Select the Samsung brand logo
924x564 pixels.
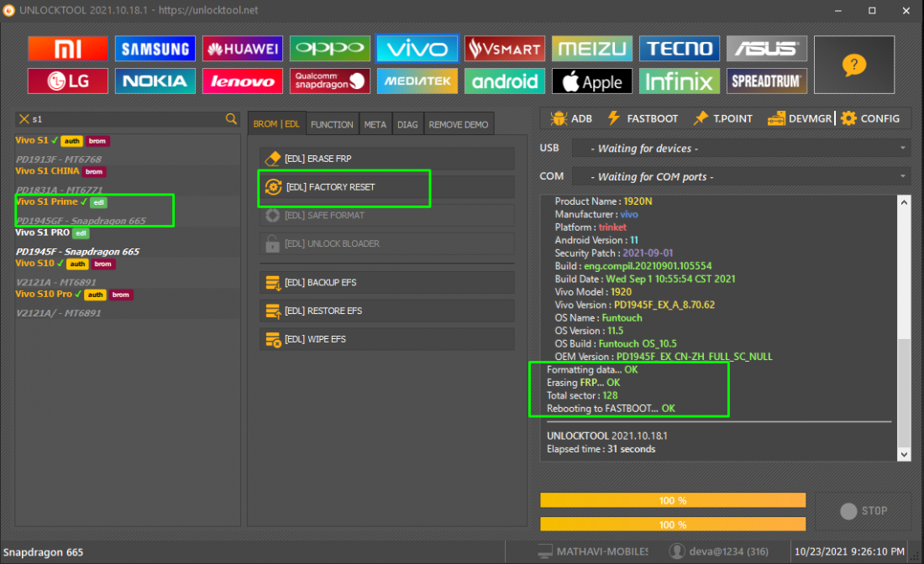point(155,49)
